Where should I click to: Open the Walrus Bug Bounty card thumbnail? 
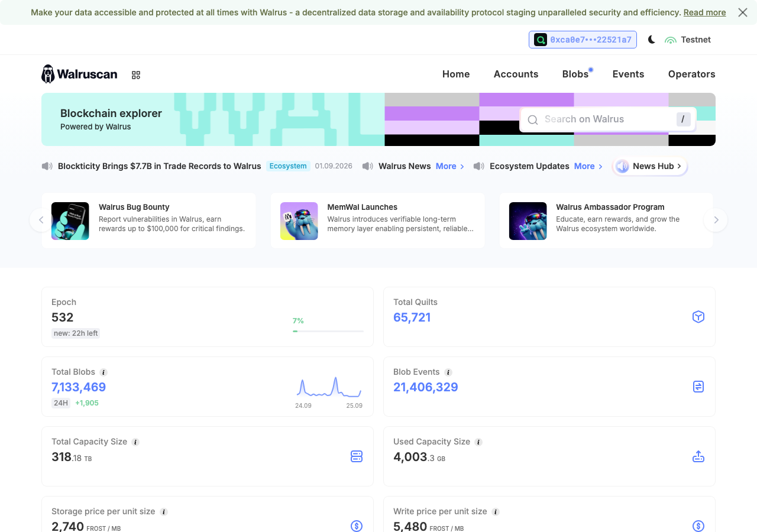pos(70,221)
